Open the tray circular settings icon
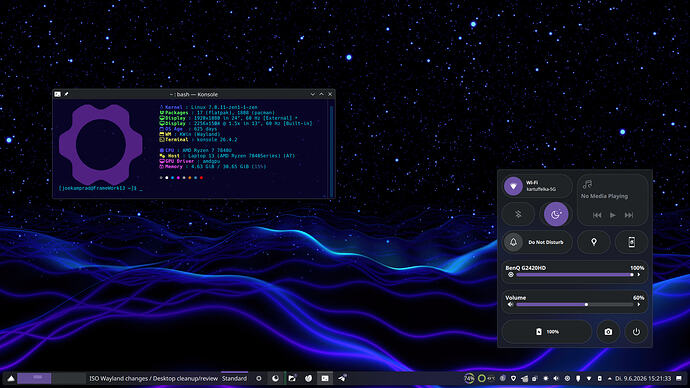This screenshot has width=690, height=388. (x=567, y=378)
